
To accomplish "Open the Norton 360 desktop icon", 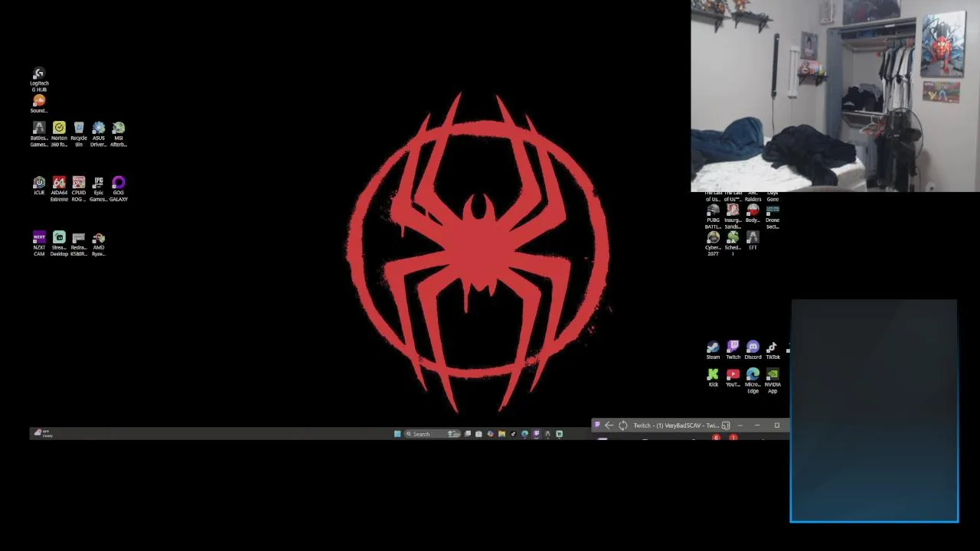I will coord(59,134).
